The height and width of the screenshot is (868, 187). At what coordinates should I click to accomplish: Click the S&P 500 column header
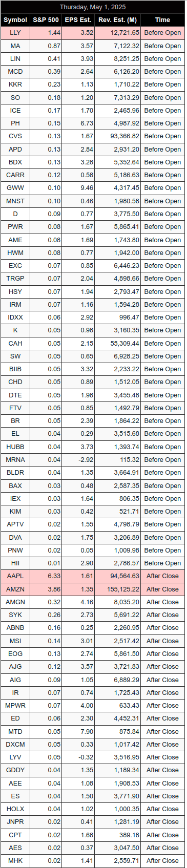point(46,20)
